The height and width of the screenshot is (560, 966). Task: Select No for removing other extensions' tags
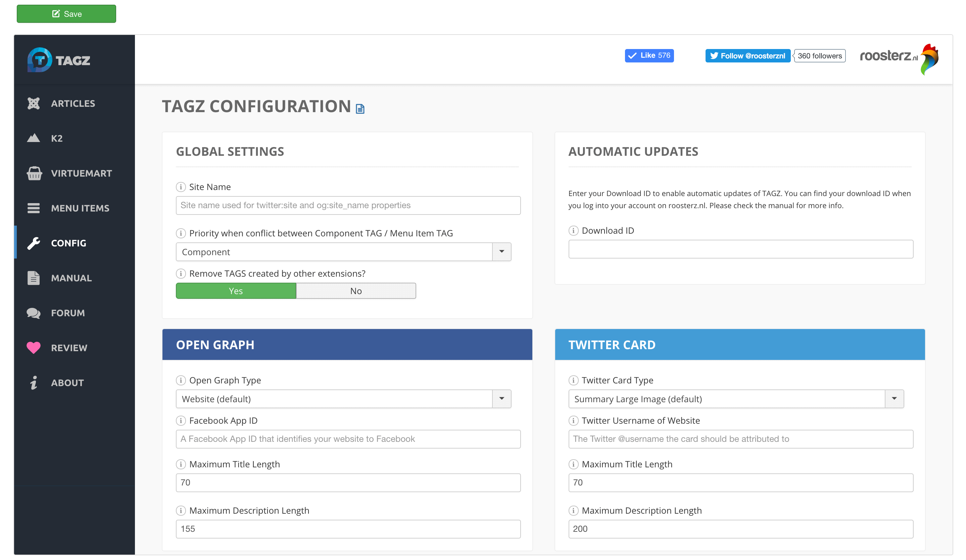pos(356,291)
